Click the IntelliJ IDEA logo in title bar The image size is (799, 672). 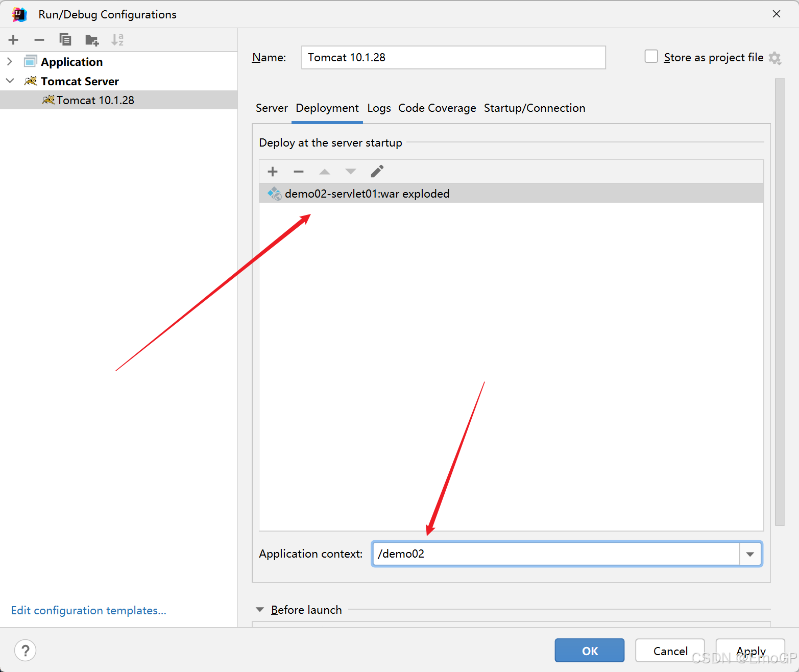coord(19,14)
